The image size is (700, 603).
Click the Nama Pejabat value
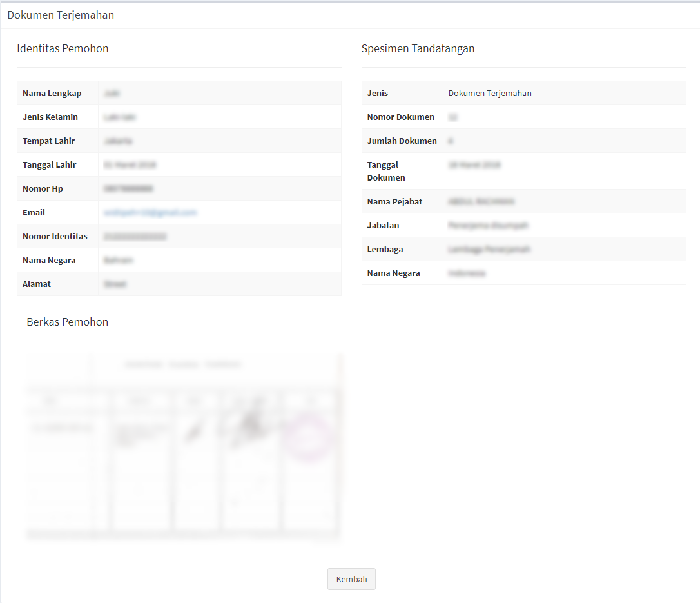point(481,201)
